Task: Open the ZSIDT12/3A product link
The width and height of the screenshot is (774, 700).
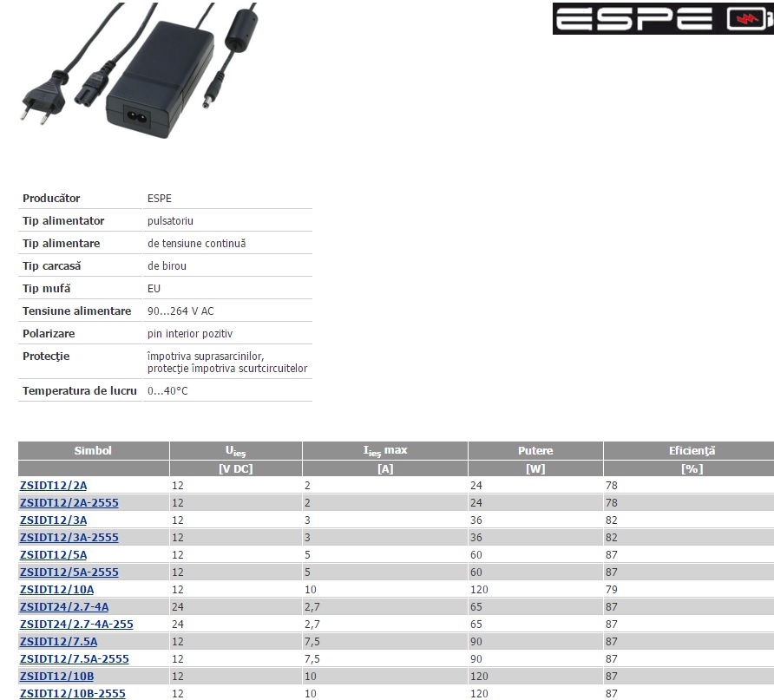Action: coord(53,520)
